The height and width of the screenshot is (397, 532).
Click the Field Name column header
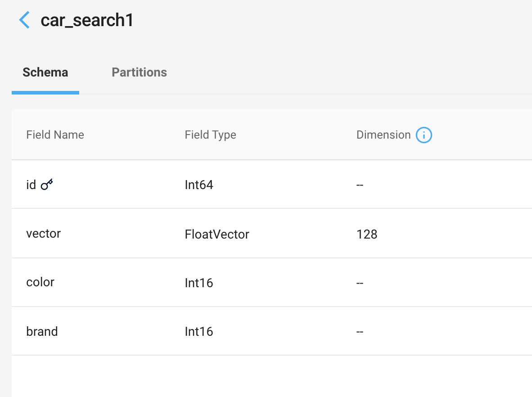tap(55, 135)
